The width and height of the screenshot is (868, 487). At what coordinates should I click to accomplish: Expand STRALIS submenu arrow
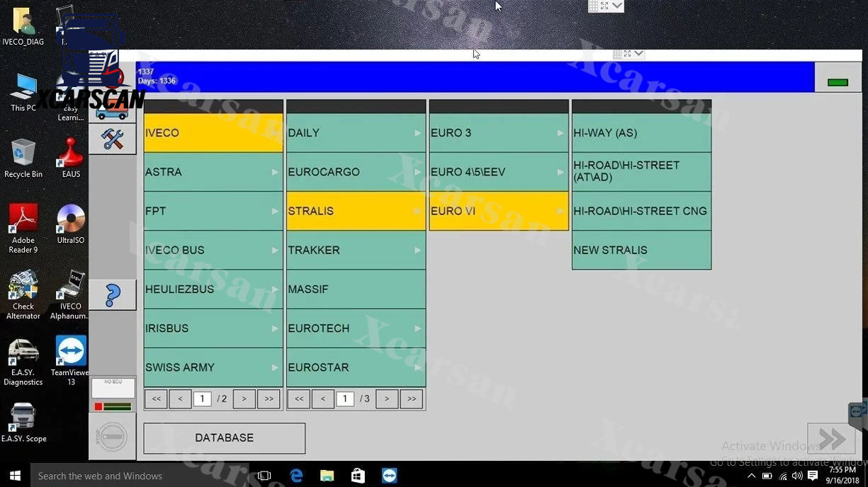(417, 211)
